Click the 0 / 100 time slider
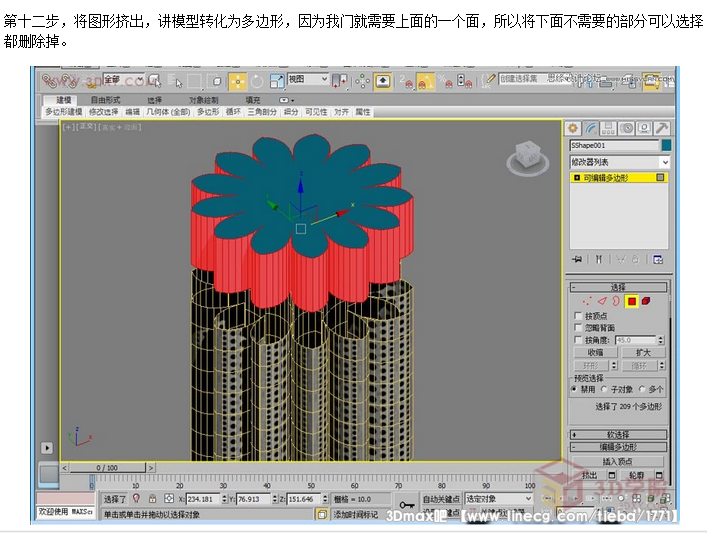Viewport: 707px width, 533px height. 107,468
